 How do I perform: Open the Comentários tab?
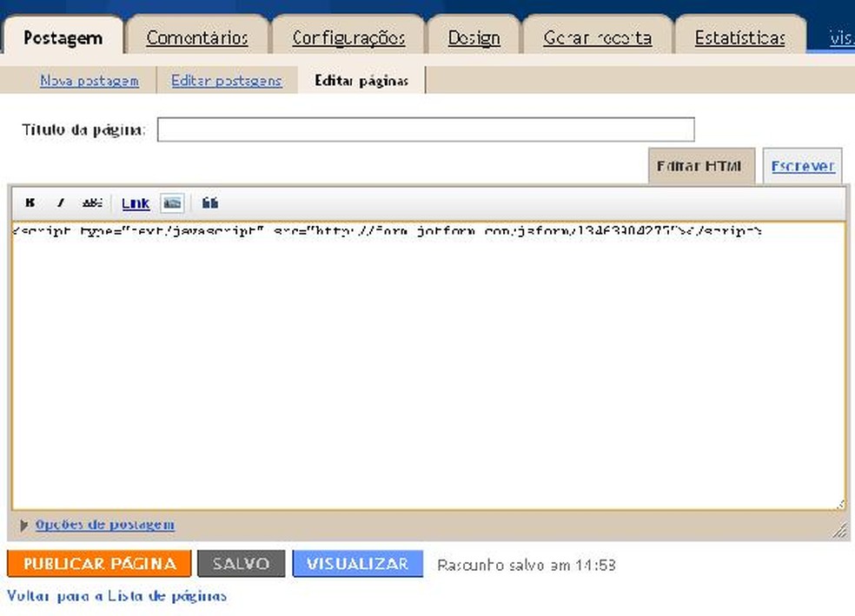[x=197, y=38]
